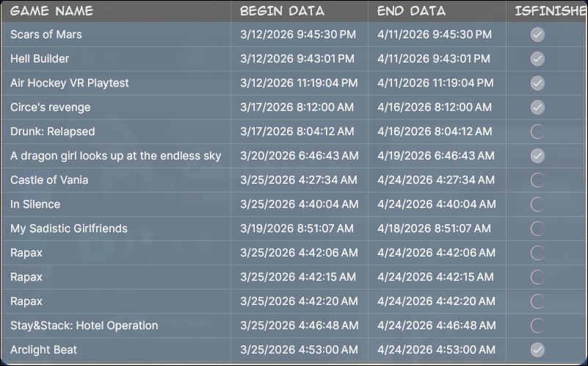Viewport: 588px width, 366px height.
Task: Sort by Game Name column header
Action: (51, 11)
